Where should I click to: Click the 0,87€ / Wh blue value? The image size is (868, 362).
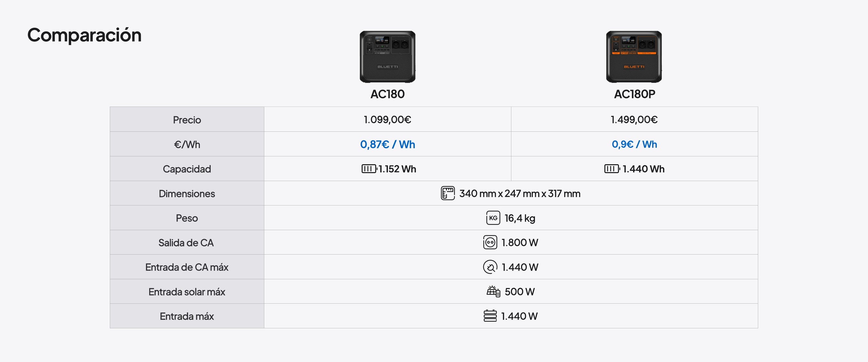pyautogui.click(x=388, y=145)
